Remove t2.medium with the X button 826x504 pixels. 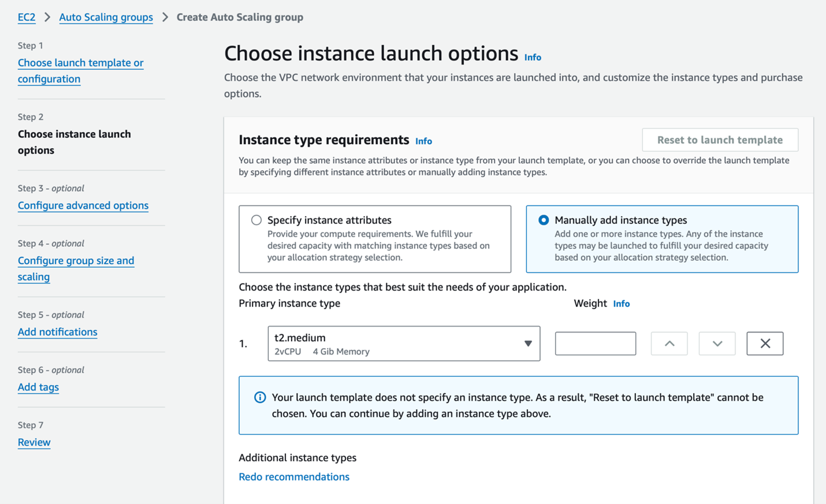[x=765, y=344]
